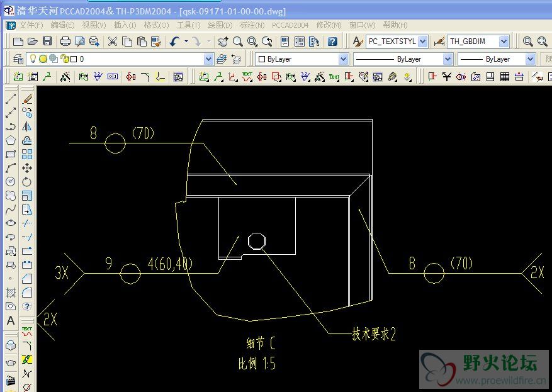Open Plot Preview icon
The width and height of the screenshot is (552, 392).
(80, 42)
